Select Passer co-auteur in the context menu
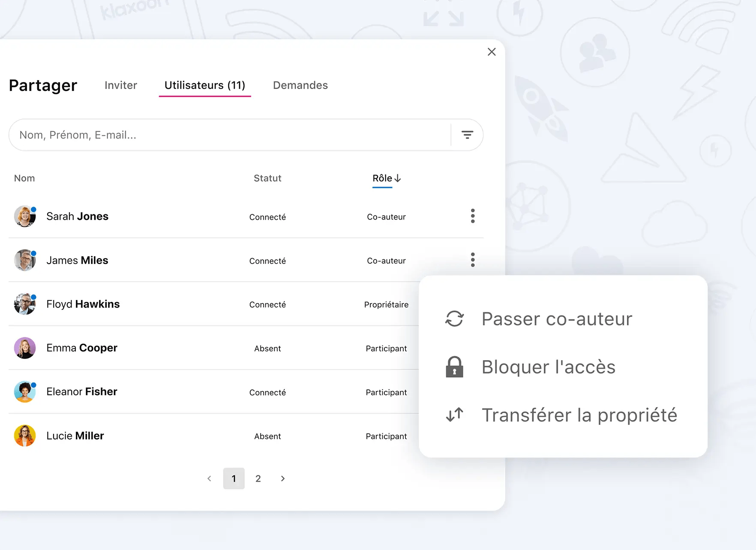 coord(556,319)
